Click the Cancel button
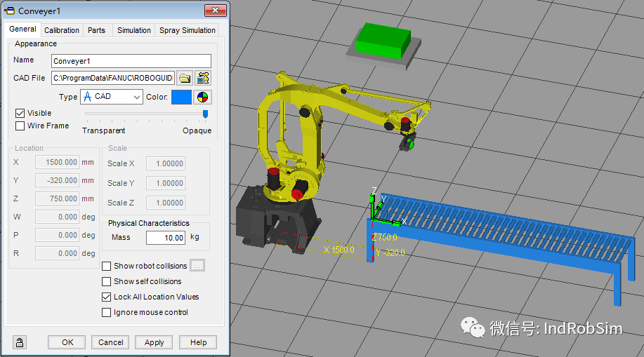 coord(110,342)
